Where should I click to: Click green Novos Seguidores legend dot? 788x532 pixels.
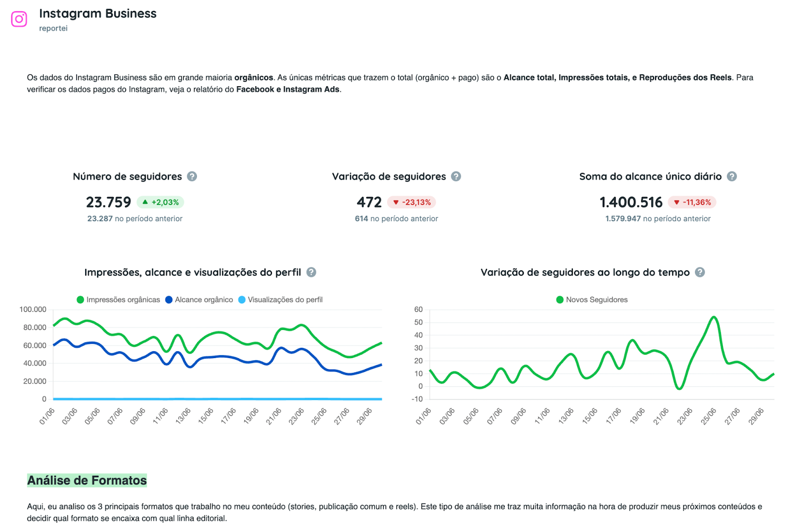point(559,300)
